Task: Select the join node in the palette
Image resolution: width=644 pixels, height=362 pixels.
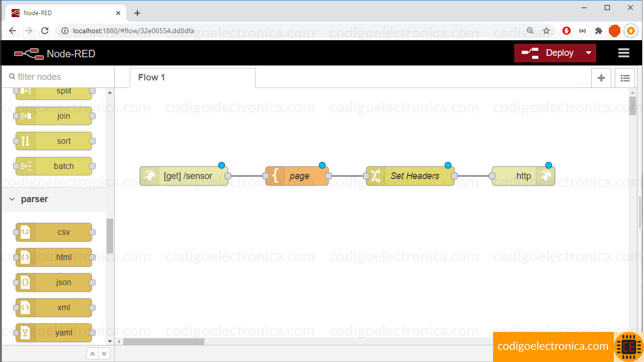Action: click(x=54, y=116)
